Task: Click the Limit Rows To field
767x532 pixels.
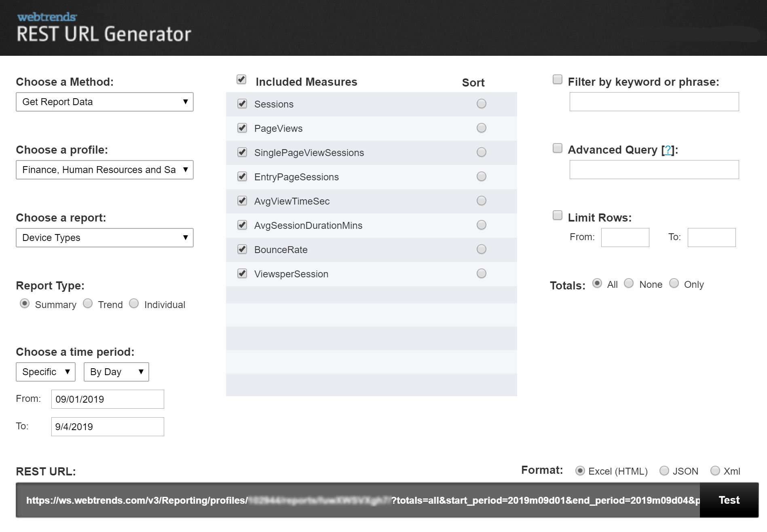Action: point(712,238)
